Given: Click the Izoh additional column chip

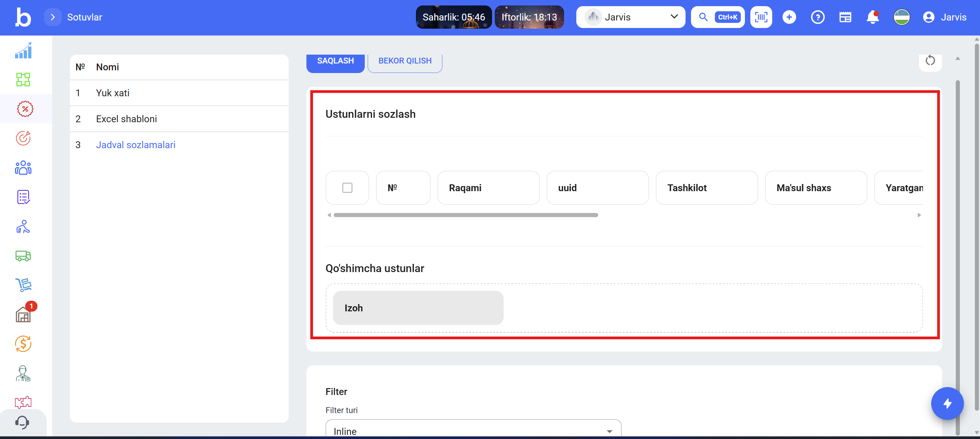Looking at the screenshot, I should tap(418, 308).
